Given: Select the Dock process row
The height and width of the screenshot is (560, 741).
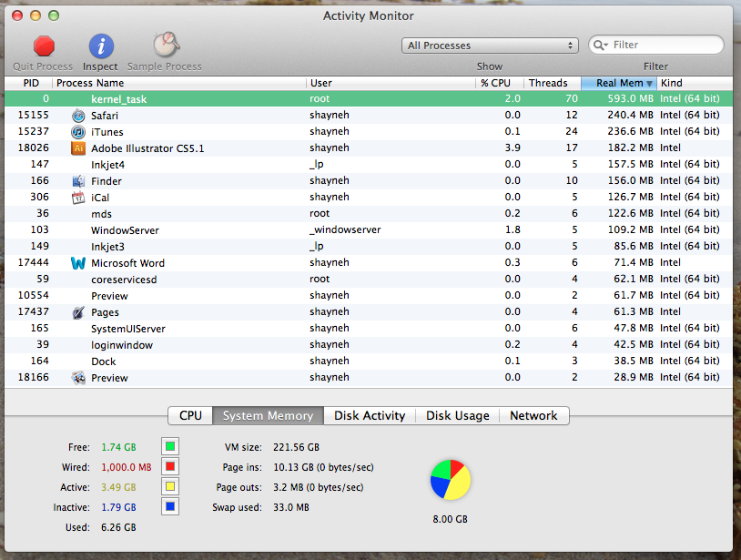Looking at the screenshot, I should pyautogui.click(x=369, y=361).
